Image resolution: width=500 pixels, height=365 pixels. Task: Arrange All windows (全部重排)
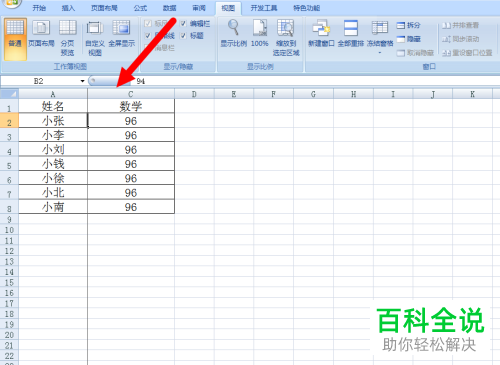[x=351, y=33]
